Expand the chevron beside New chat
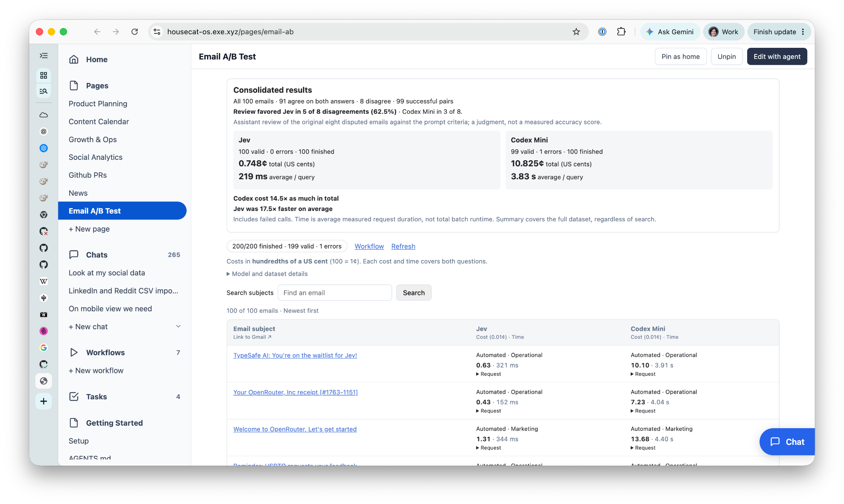Screen dimensions: 844x504 178,326
